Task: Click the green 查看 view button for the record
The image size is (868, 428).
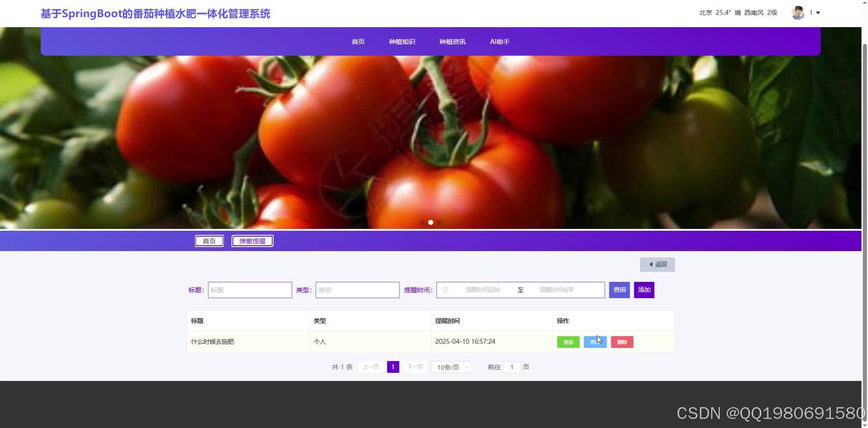Action: coord(568,342)
